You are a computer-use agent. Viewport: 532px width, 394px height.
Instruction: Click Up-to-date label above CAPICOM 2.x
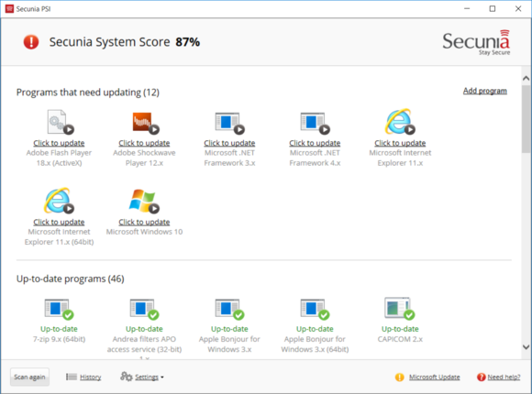[x=400, y=329]
